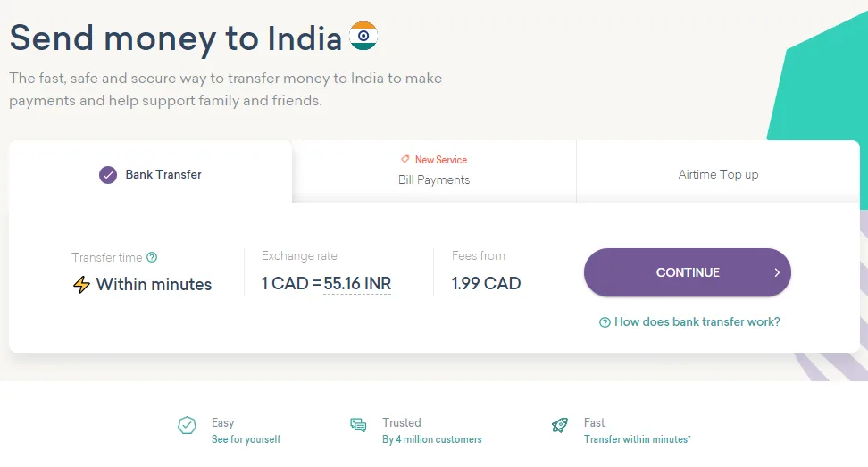The width and height of the screenshot is (868, 467).
Task: Click the Trusted chat bubbles icon
Action: [x=358, y=426]
